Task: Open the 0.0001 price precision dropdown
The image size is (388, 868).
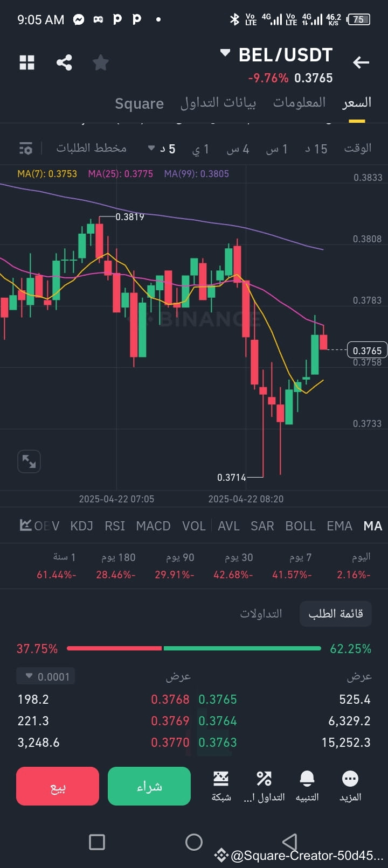Action: [x=46, y=676]
